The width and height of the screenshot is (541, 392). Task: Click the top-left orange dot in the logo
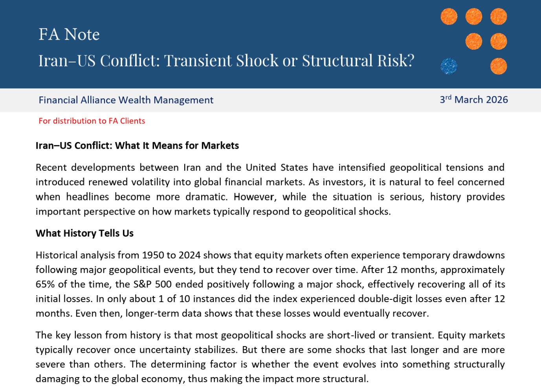[x=449, y=16]
